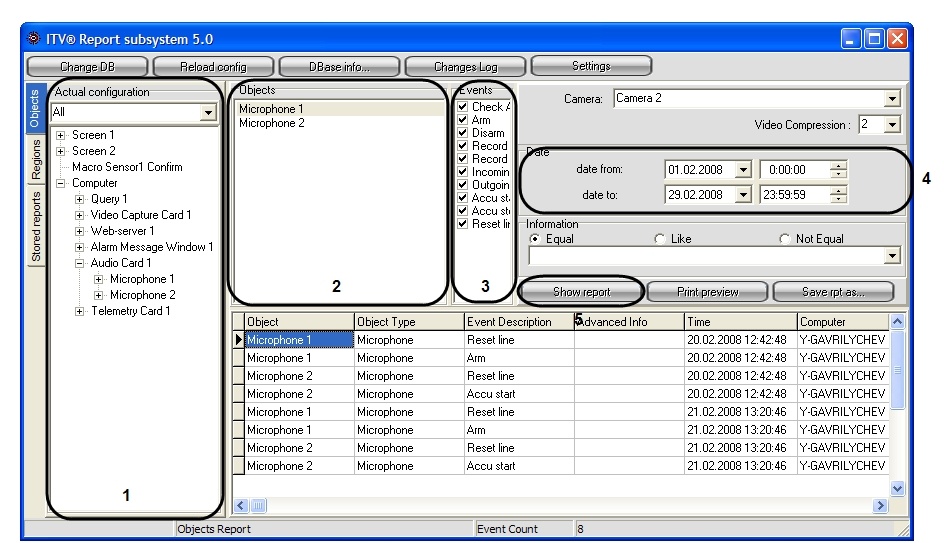This screenshot has height=543, width=944.
Task: Open the date from calendar dropdown
Action: 743,170
